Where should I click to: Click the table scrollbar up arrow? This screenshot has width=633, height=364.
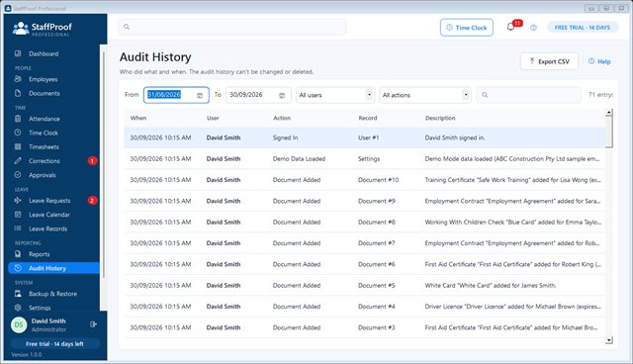609,113
